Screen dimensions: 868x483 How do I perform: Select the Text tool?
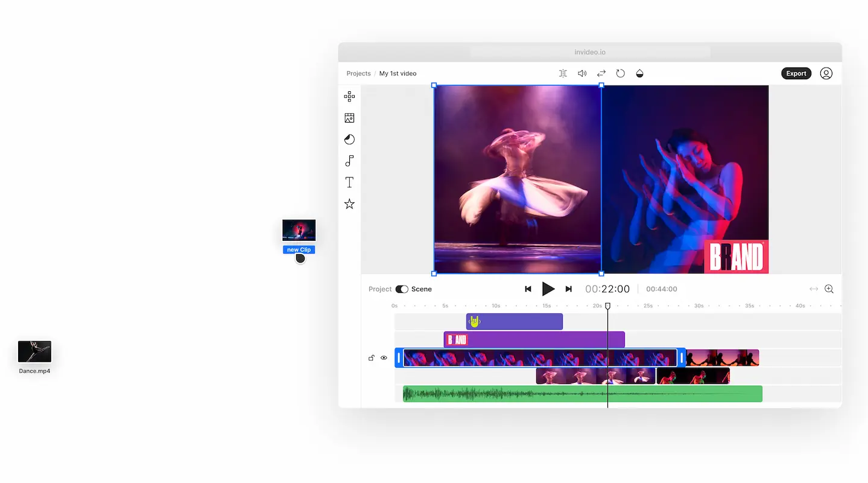click(x=349, y=182)
